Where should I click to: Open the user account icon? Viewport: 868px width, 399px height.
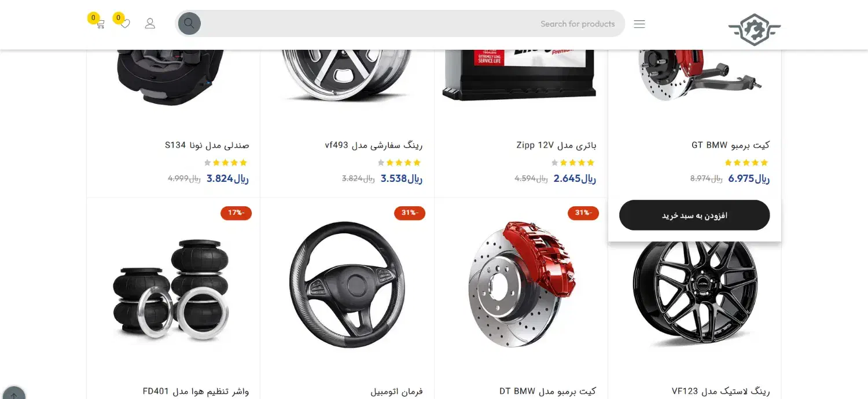(150, 24)
